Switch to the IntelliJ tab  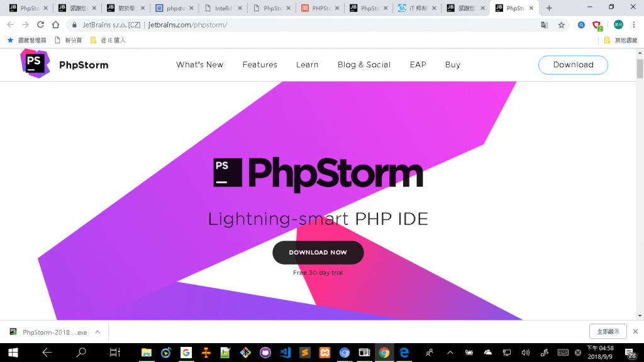223,8
